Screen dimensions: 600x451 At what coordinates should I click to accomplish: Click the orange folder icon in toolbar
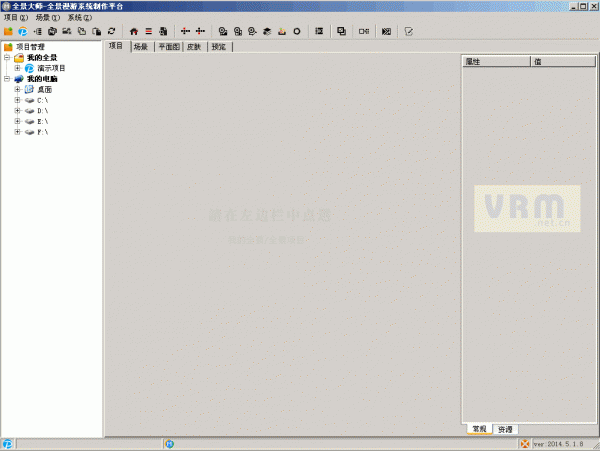point(8,31)
